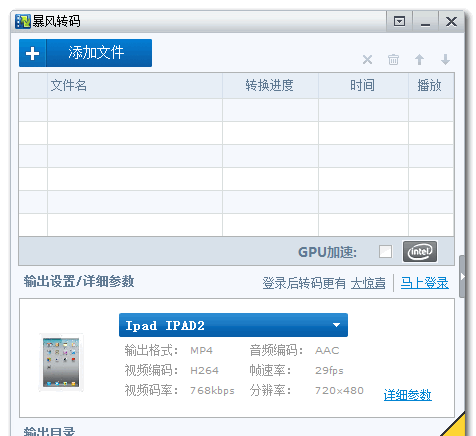
Task: Click the 时间 column header
Action: tap(362, 85)
